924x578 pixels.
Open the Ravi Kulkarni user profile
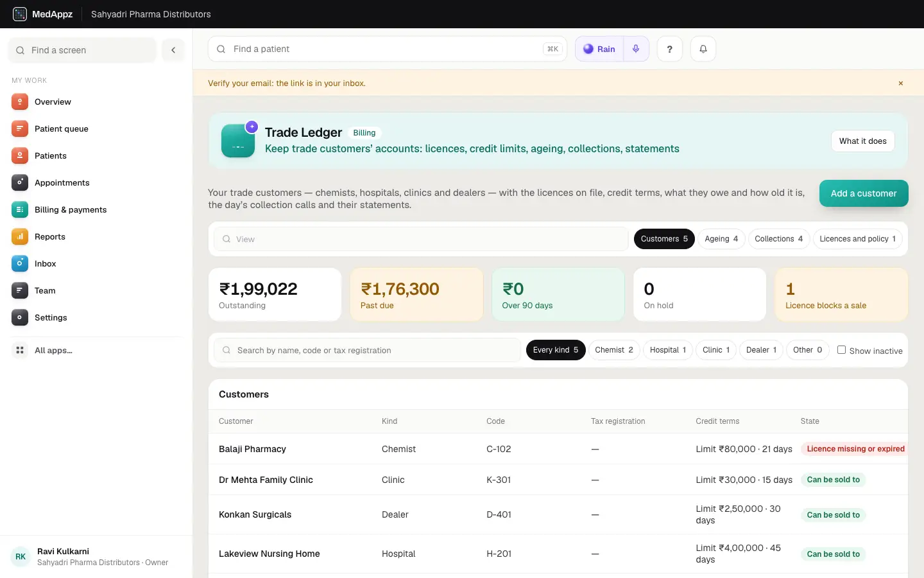coord(96,557)
